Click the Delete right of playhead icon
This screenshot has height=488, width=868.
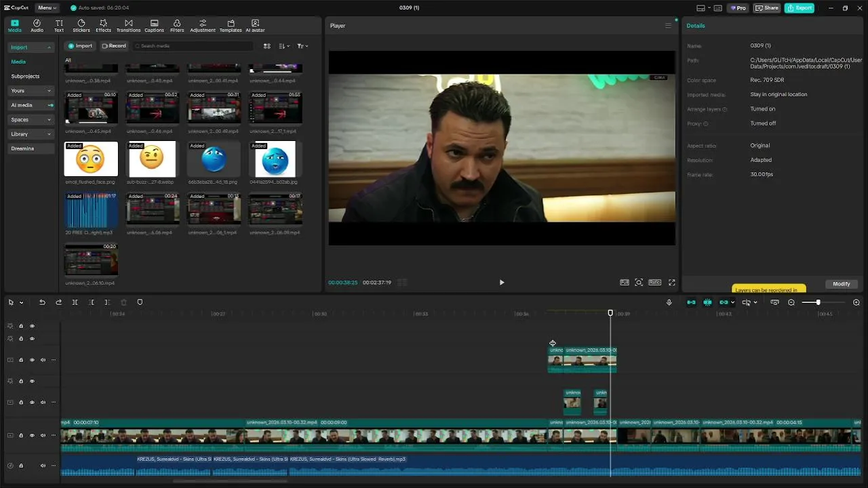pos(107,302)
